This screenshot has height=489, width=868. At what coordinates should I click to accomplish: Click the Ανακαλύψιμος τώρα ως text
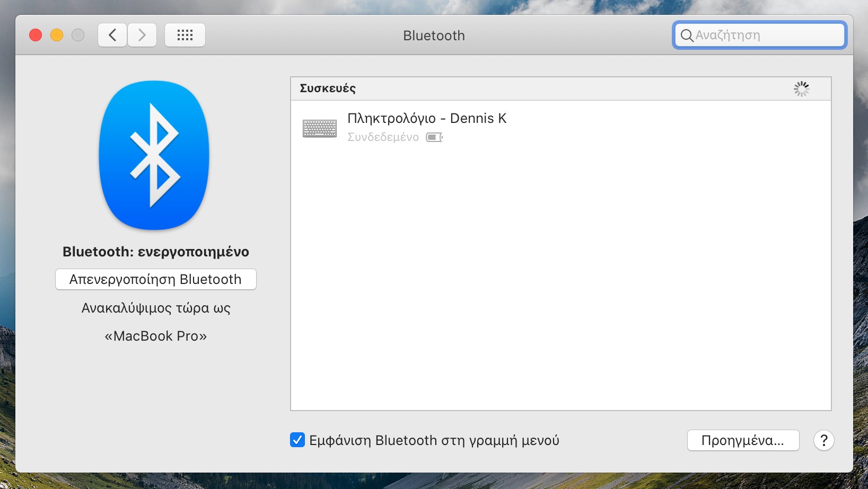(x=156, y=308)
